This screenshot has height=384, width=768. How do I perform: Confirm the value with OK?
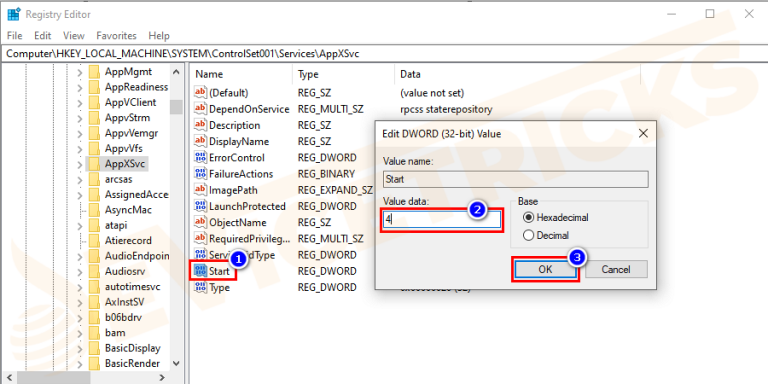point(545,269)
